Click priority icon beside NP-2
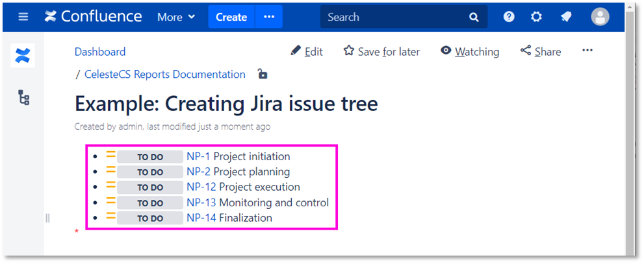The width and height of the screenshot is (644, 264). pyautogui.click(x=111, y=170)
